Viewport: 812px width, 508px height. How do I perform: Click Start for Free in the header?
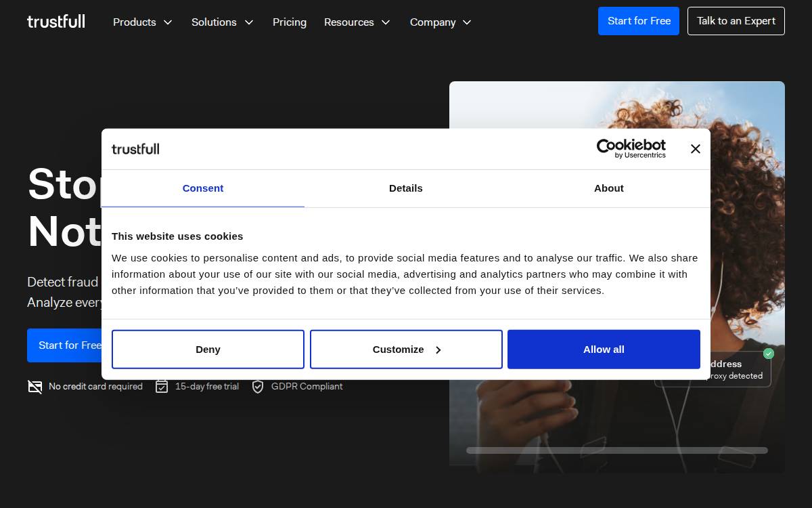click(x=639, y=21)
